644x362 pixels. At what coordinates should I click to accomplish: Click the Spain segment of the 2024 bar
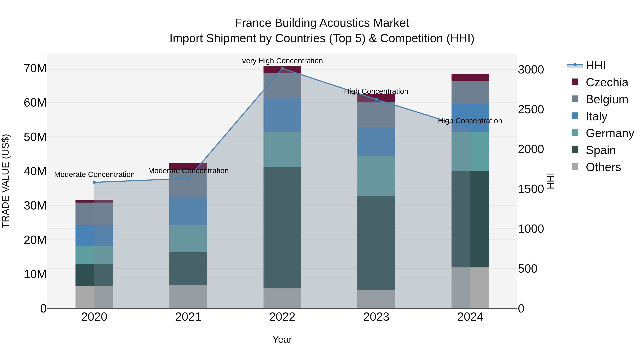(x=470, y=219)
